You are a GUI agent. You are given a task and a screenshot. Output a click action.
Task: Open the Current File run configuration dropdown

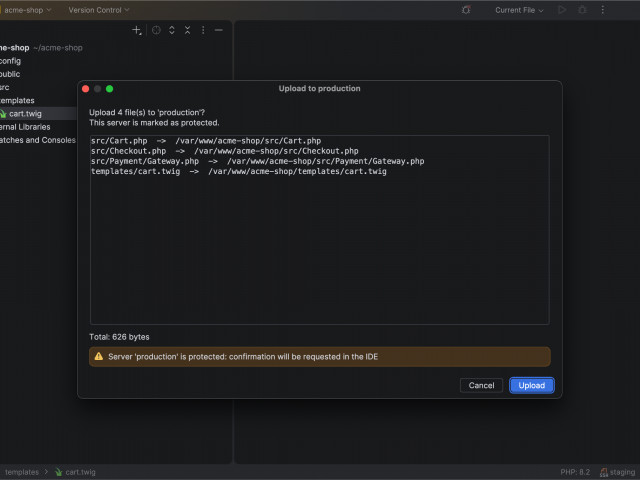click(x=519, y=10)
